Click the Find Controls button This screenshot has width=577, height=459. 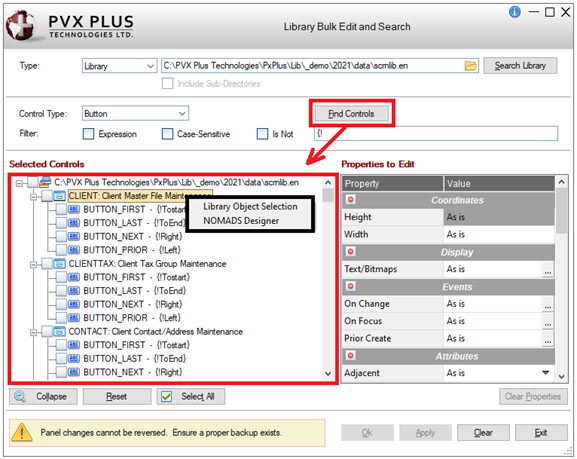[x=351, y=113]
